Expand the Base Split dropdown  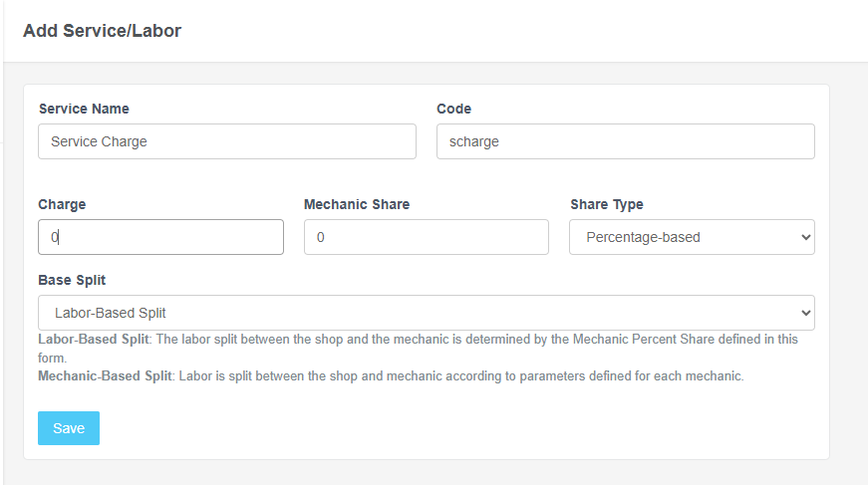point(426,313)
